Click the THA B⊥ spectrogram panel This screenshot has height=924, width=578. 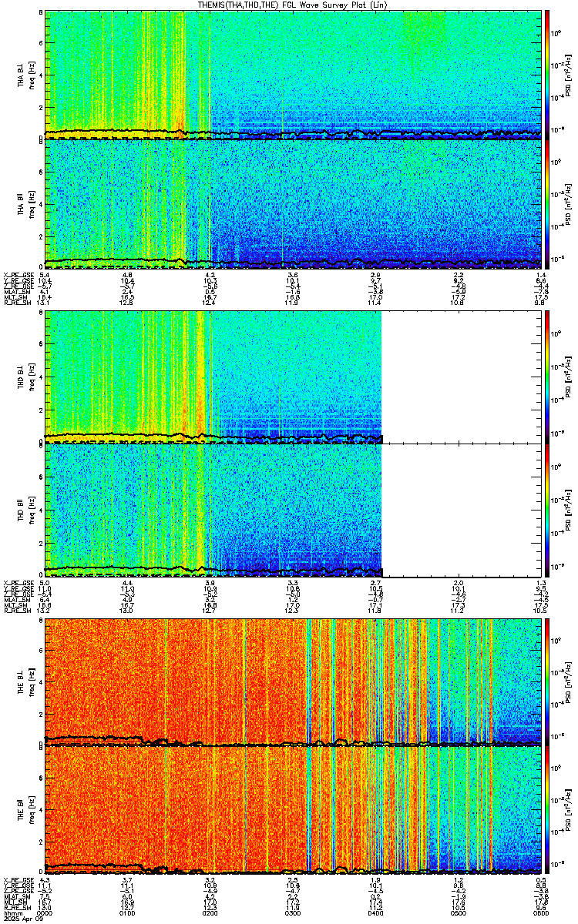tap(294, 75)
